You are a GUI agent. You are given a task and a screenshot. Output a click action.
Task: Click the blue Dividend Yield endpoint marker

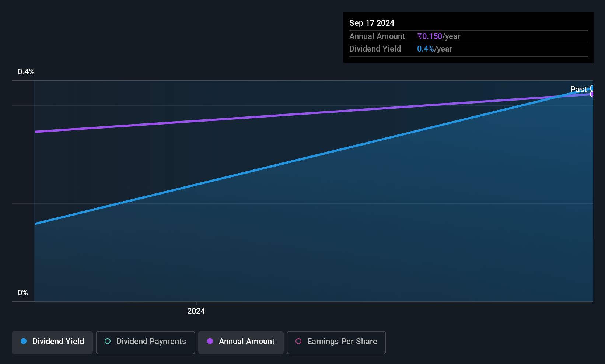[x=592, y=88]
